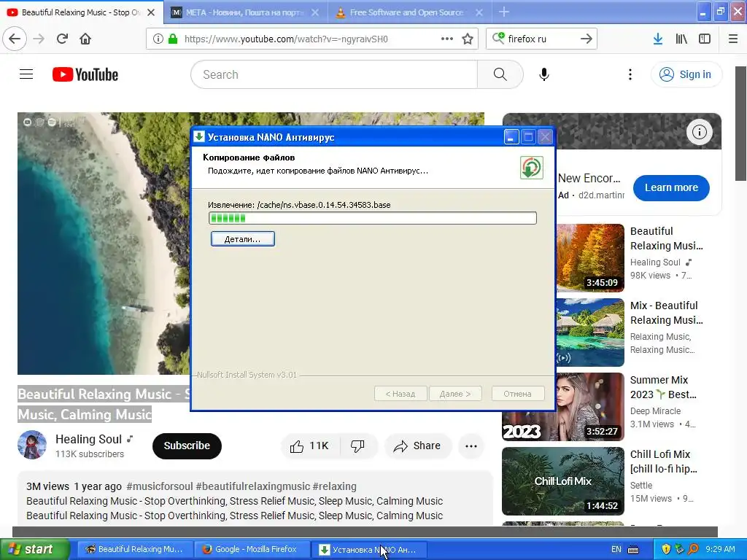The width and height of the screenshot is (747, 560).
Task: Click the 'firefox ru' search box
Action: pyautogui.click(x=541, y=39)
